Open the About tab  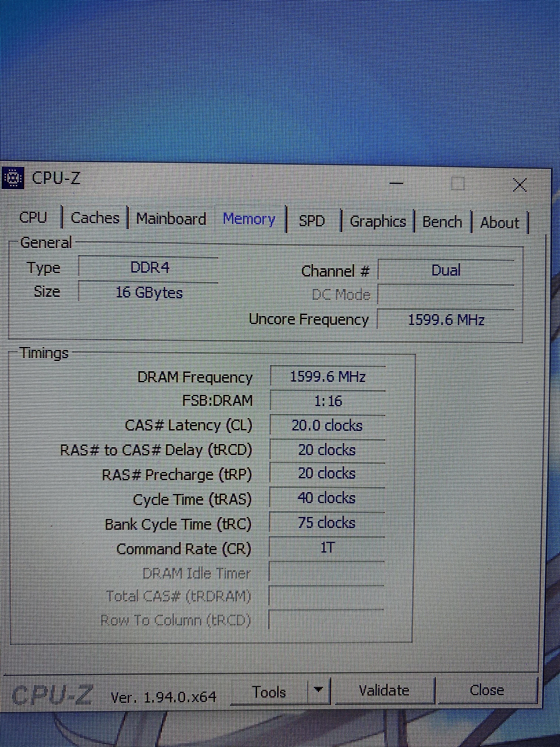pos(499,223)
